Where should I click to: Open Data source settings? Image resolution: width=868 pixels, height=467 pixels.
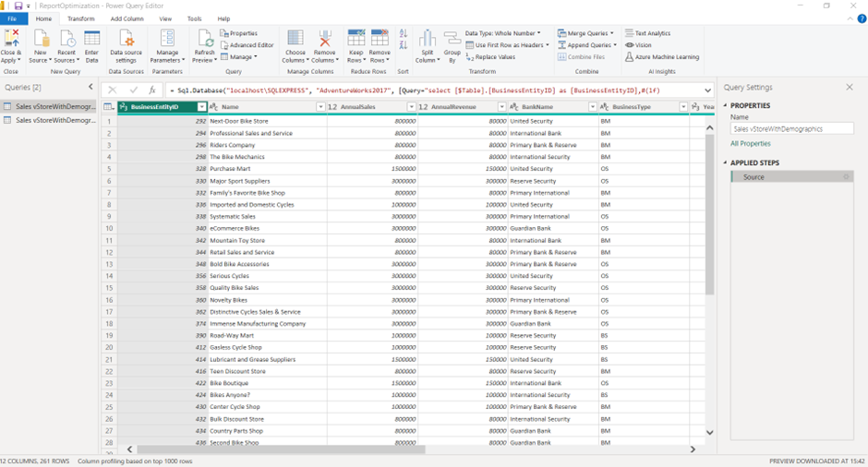click(x=127, y=39)
